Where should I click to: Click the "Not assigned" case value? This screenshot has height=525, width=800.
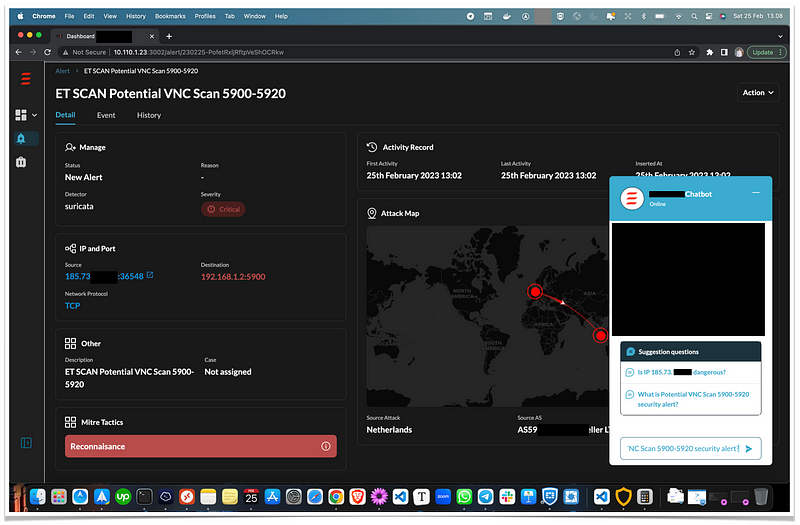pyautogui.click(x=228, y=372)
